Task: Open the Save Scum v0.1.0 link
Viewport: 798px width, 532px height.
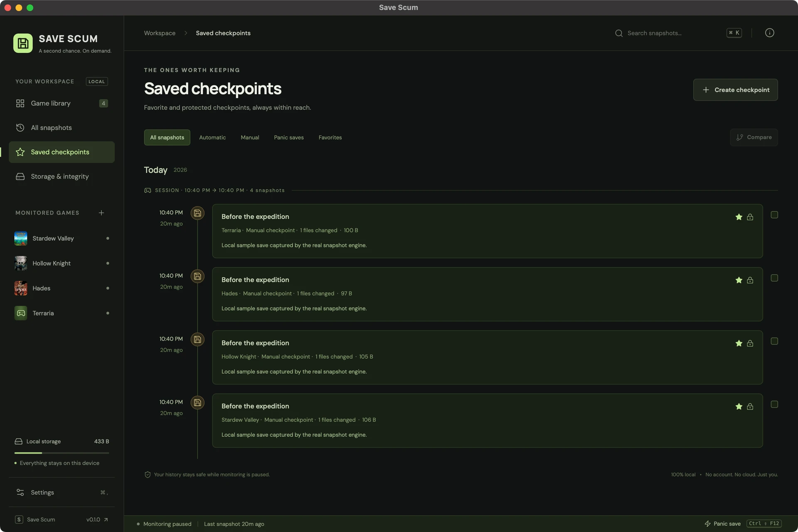Action: click(x=62, y=520)
